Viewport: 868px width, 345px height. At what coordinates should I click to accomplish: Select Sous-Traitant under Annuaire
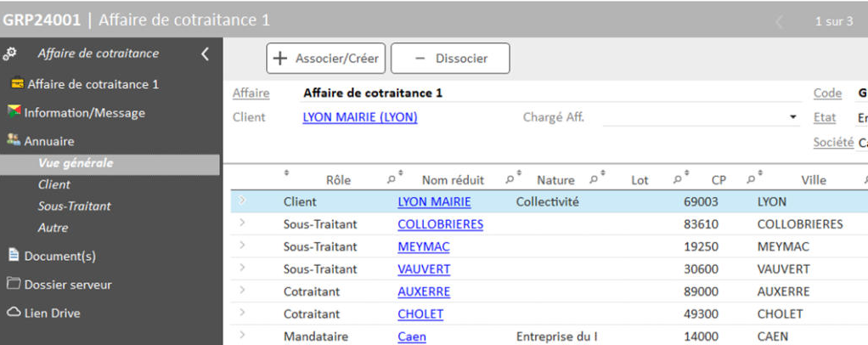pos(74,206)
